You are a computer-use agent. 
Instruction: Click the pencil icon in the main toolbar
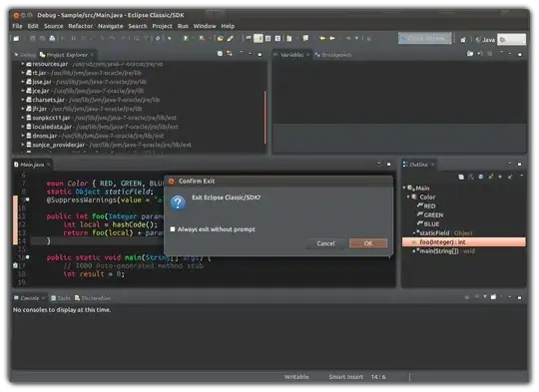click(230, 39)
